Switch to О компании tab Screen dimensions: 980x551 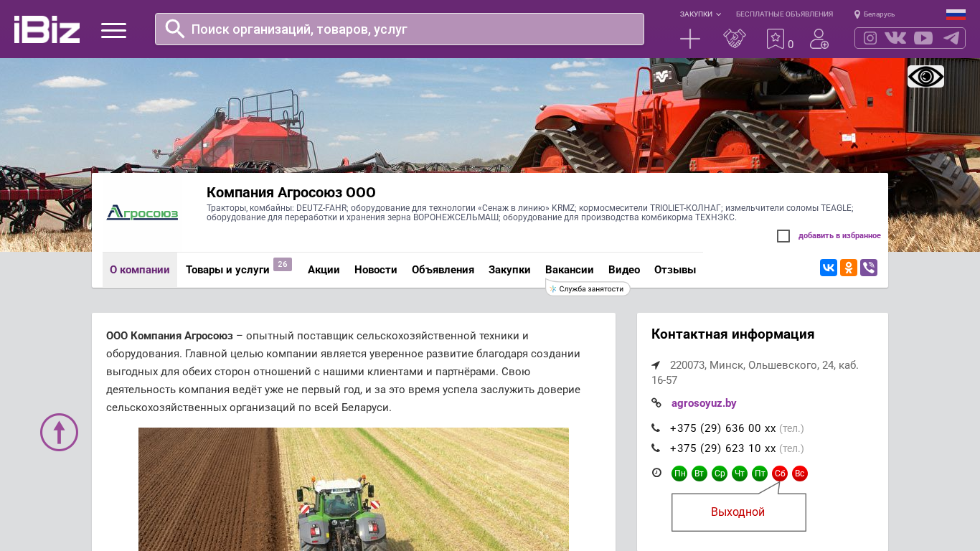[140, 270]
